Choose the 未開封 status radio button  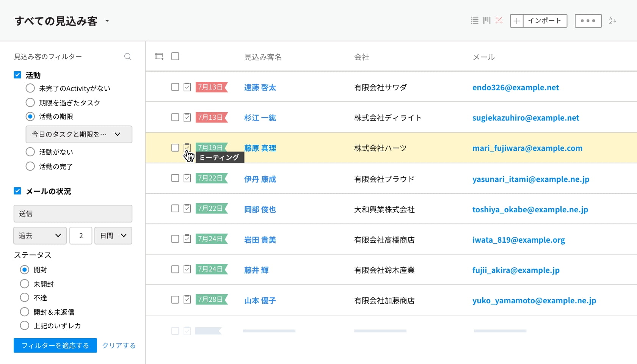(25, 284)
